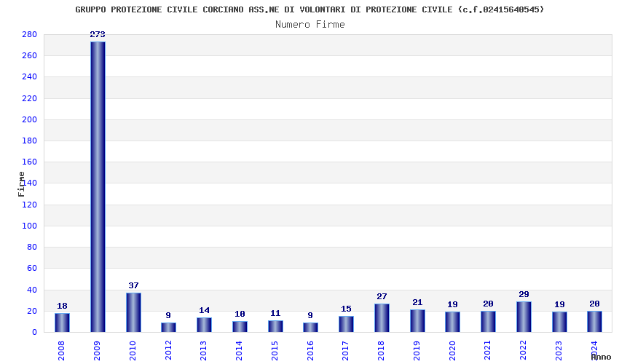Click the value label 21
This screenshot has width=619, height=364.
417,302
